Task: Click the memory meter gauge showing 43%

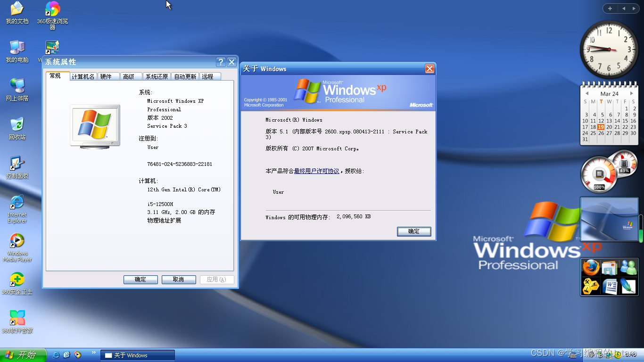Action: (x=624, y=163)
